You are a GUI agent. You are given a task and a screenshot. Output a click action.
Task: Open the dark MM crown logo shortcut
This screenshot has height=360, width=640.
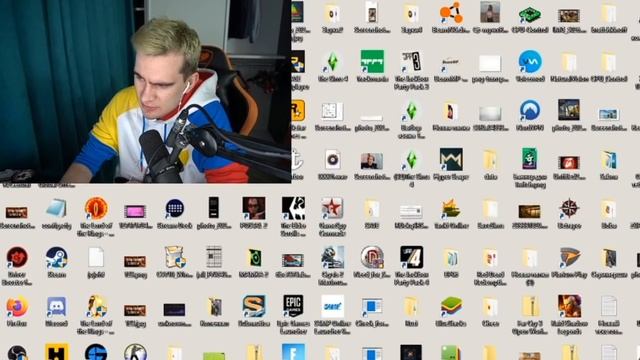coord(451,160)
